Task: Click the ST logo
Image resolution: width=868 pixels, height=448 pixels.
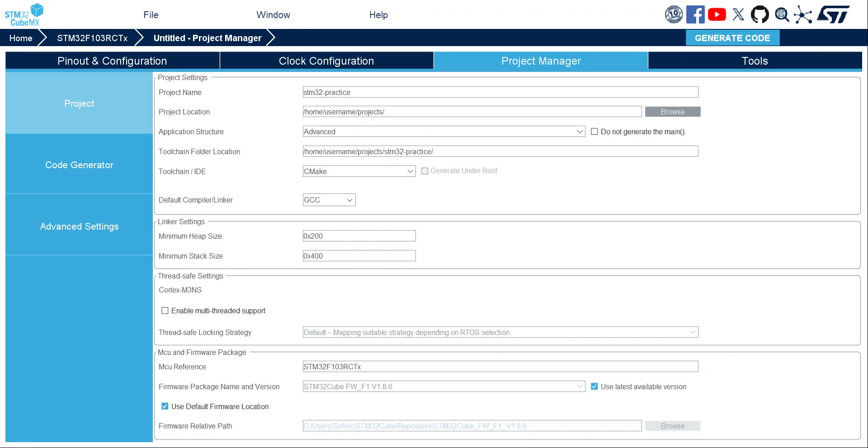Action: 833,14
